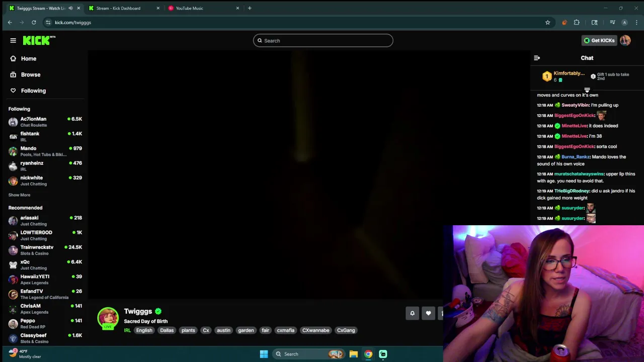
Task: Expand the gift leaderboard handle
Action: [x=587, y=90]
